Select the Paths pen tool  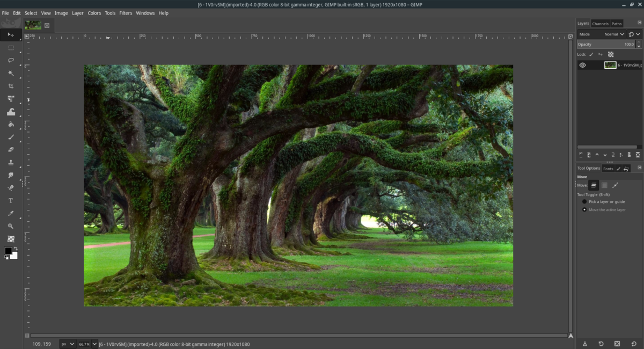(x=11, y=188)
